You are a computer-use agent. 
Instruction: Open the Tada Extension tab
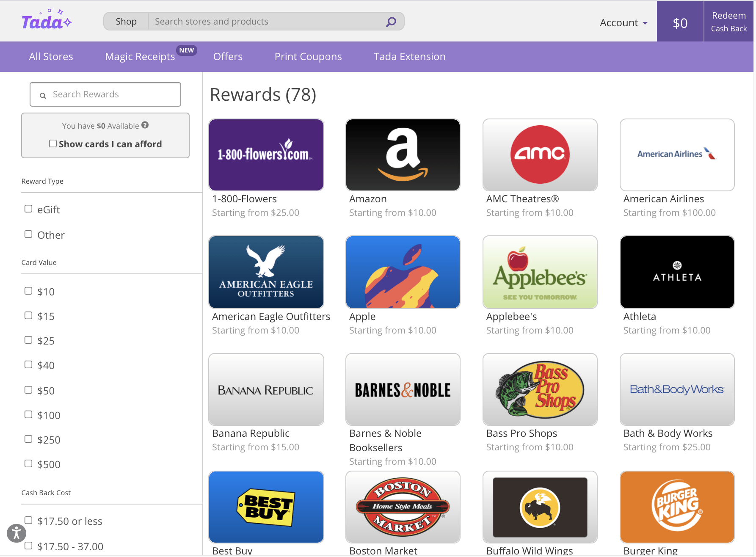pyautogui.click(x=410, y=57)
